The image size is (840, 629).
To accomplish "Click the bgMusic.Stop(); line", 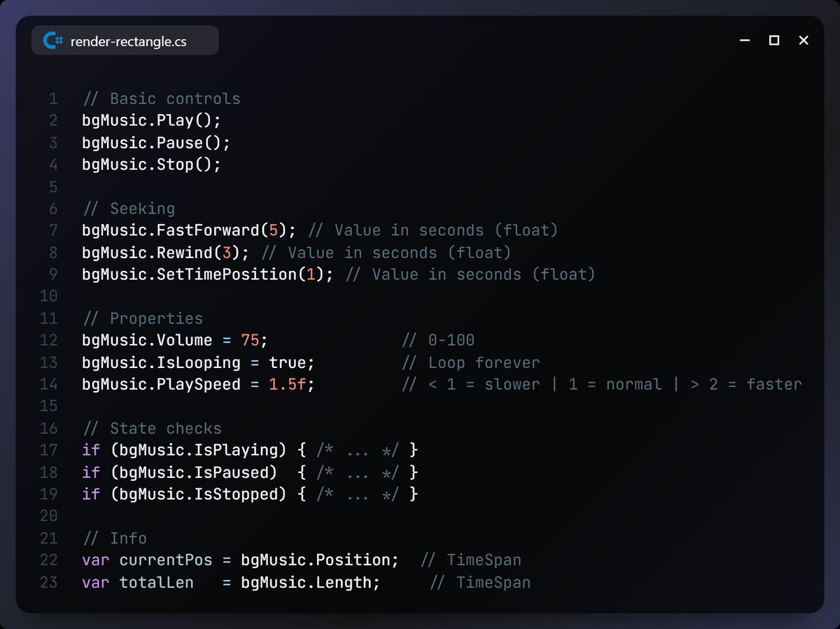I will (151, 164).
